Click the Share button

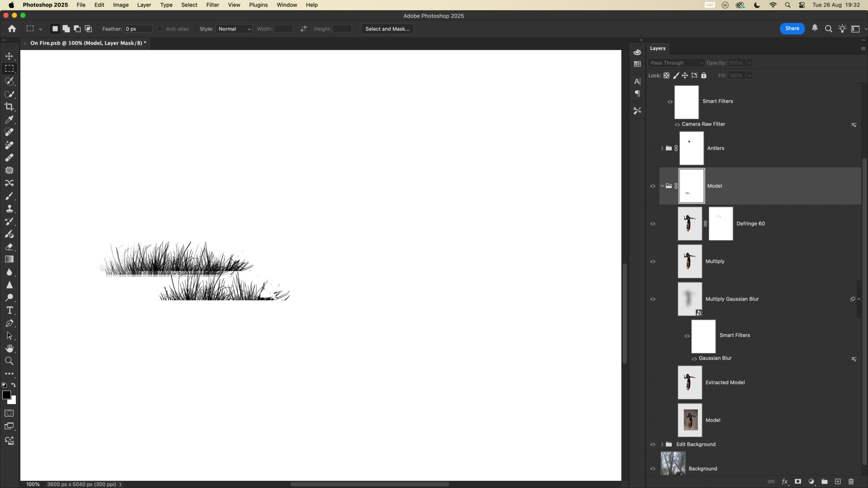pyautogui.click(x=792, y=28)
